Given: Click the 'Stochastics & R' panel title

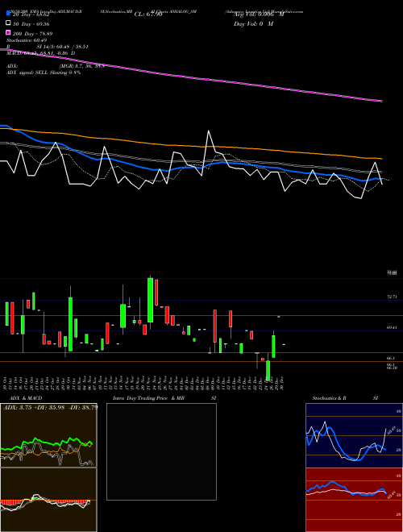Looking at the screenshot, I should [329, 398].
